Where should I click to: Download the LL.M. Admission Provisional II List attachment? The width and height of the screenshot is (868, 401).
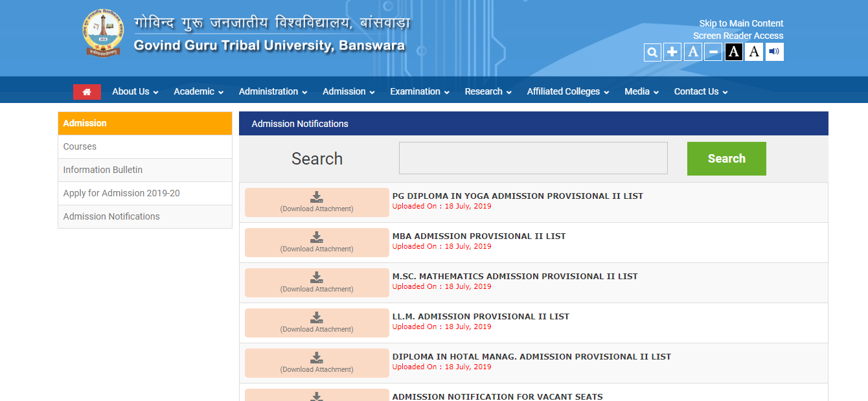pyautogui.click(x=316, y=323)
